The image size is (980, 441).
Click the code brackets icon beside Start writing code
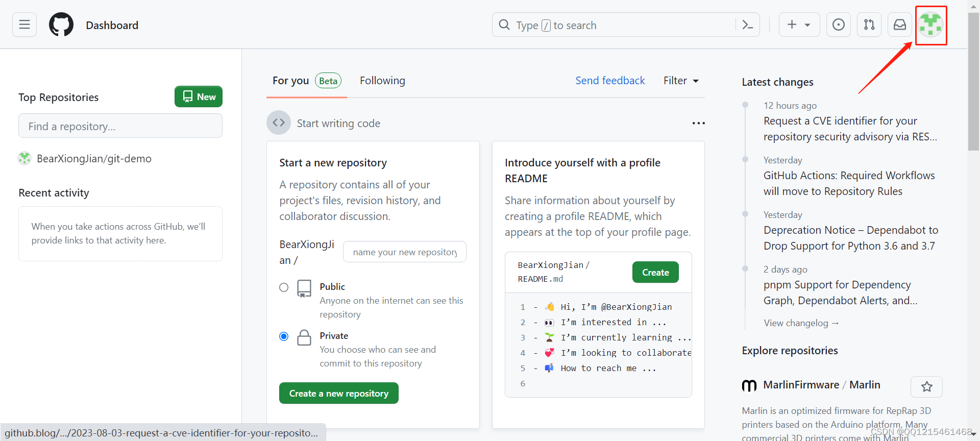tap(279, 122)
